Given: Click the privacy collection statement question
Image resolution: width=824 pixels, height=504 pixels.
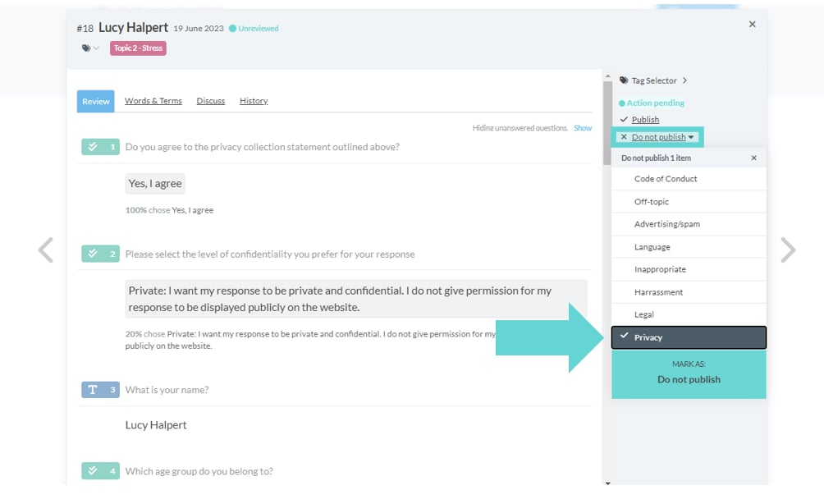Looking at the screenshot, I should [263, 147].
